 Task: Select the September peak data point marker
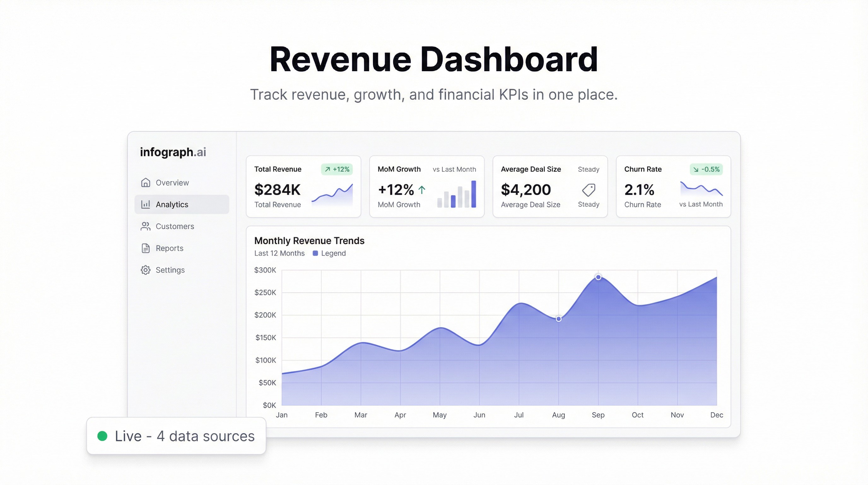click(x=598, y=277)
